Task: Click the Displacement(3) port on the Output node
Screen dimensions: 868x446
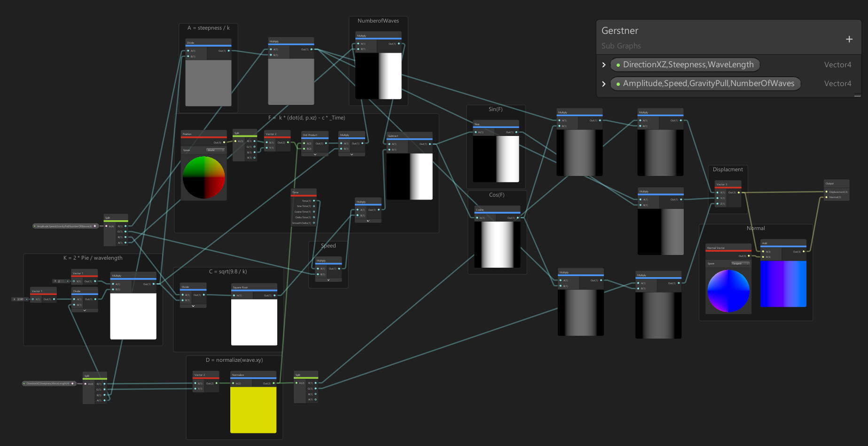Action: (826, 192)
